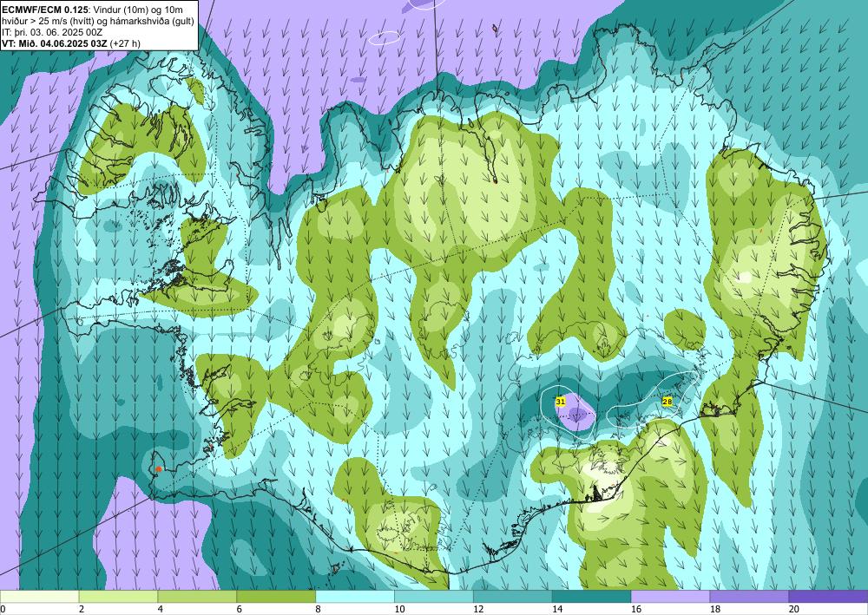The height and width of the screenshot is (615, 868).
Task: Pick the 16–18 light purple legend swatch
Action: [x=670, y=597]
